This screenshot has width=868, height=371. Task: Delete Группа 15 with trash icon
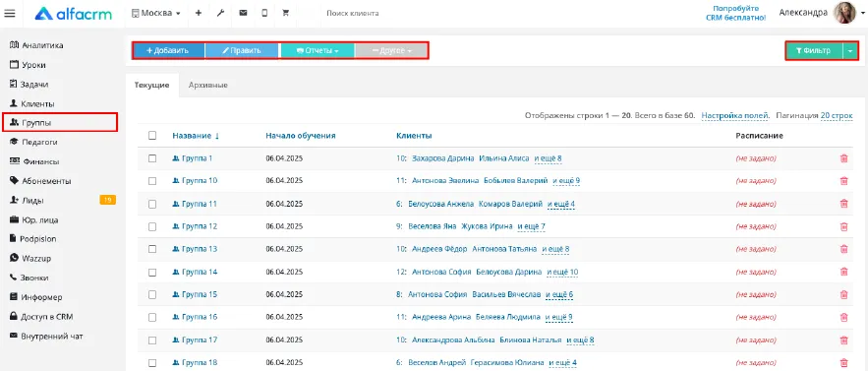coord(843,294)
